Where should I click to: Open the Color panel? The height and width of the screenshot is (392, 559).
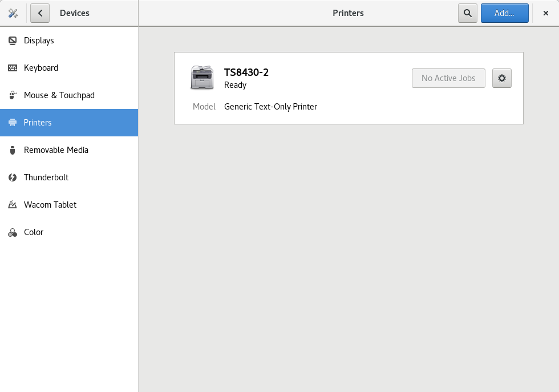(69, 232)
